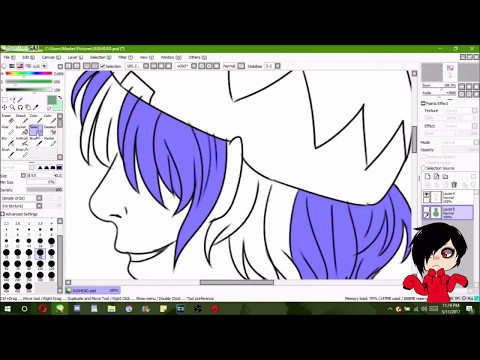Viewport: 480px width, 360px height.
Task: Open the Layer menu
Action: coord(75,57)
